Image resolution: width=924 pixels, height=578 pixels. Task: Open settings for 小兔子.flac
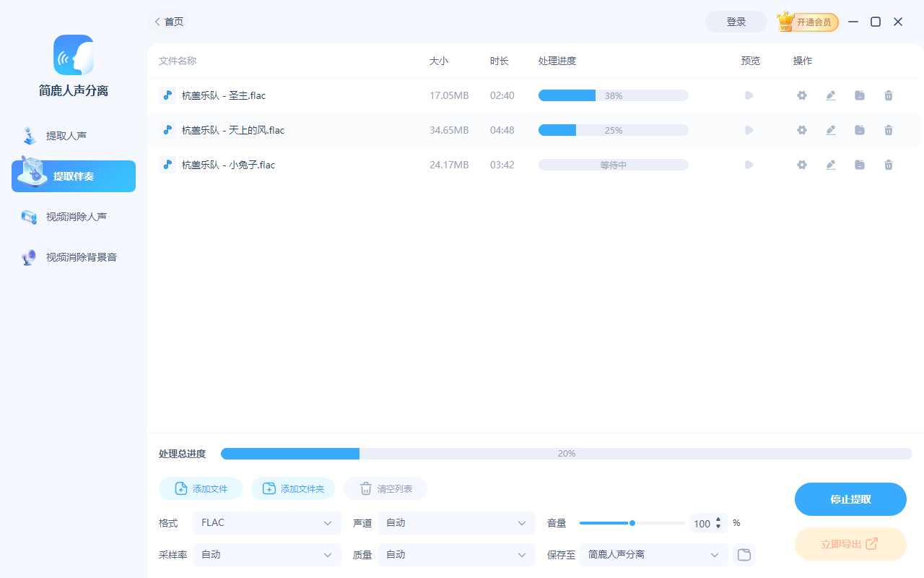[x=801, y=165]
